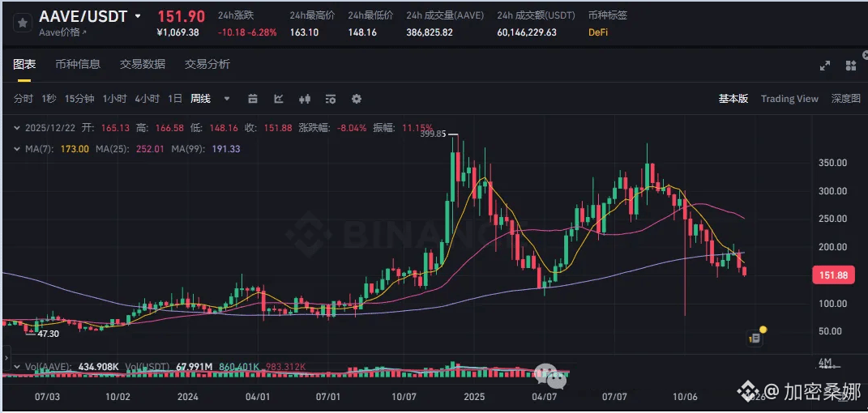Click the 24h最高价 value 163.10
The image size is (868, 413).
click(x=304, y=32)
